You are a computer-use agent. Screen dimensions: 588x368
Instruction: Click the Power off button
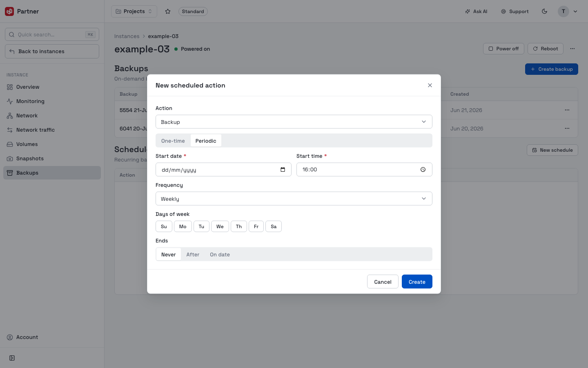[503, 49]
